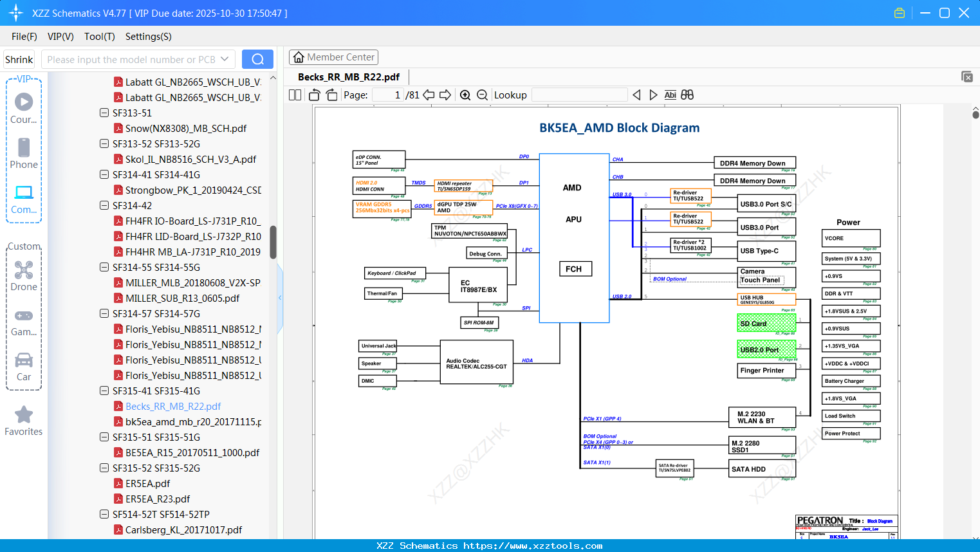980x552 pixels.
Task: Rotate the page counterclockwise
Action: tap(315, 95)
